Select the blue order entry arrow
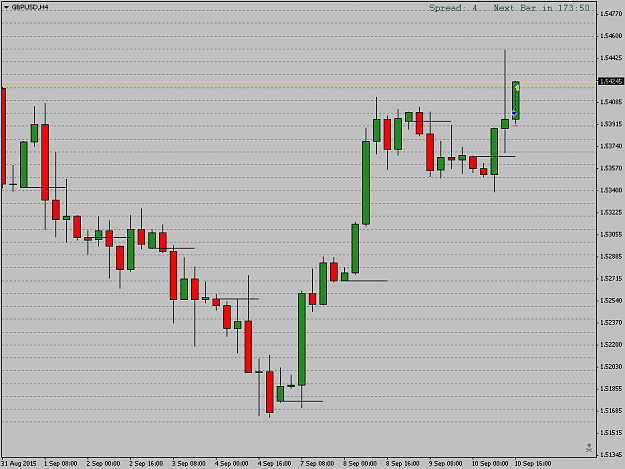This screenshot has width=625, height=469. 514,114
